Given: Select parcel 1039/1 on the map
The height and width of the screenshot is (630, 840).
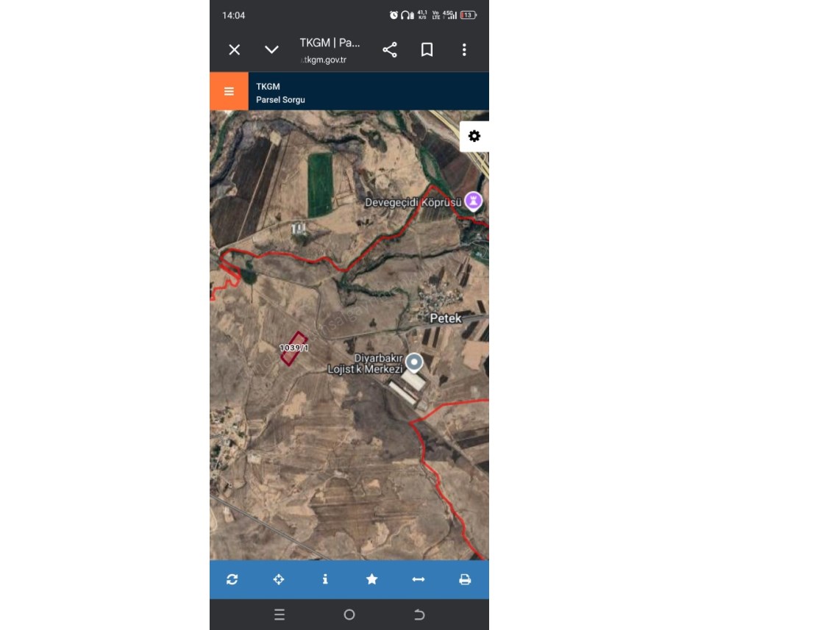Looking at the screenshot, I should [293, 348].
